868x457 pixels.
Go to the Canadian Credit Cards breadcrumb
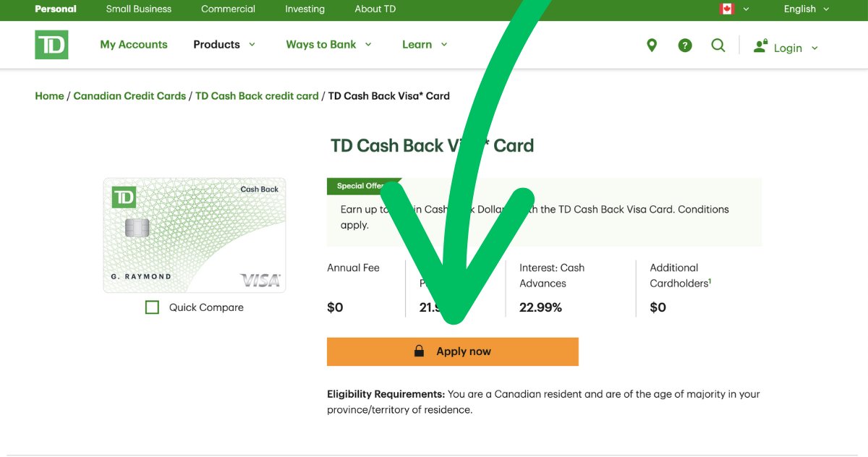(x=129, y=95)
